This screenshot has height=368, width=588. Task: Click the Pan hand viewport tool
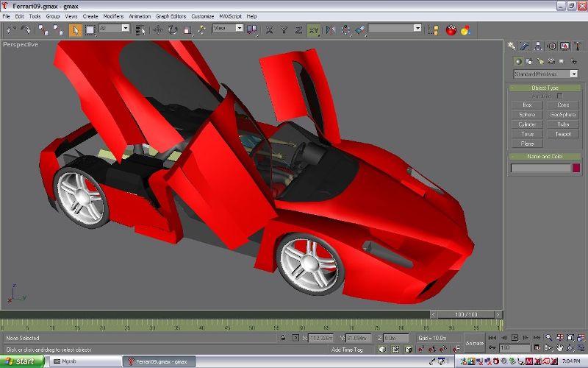559,347
